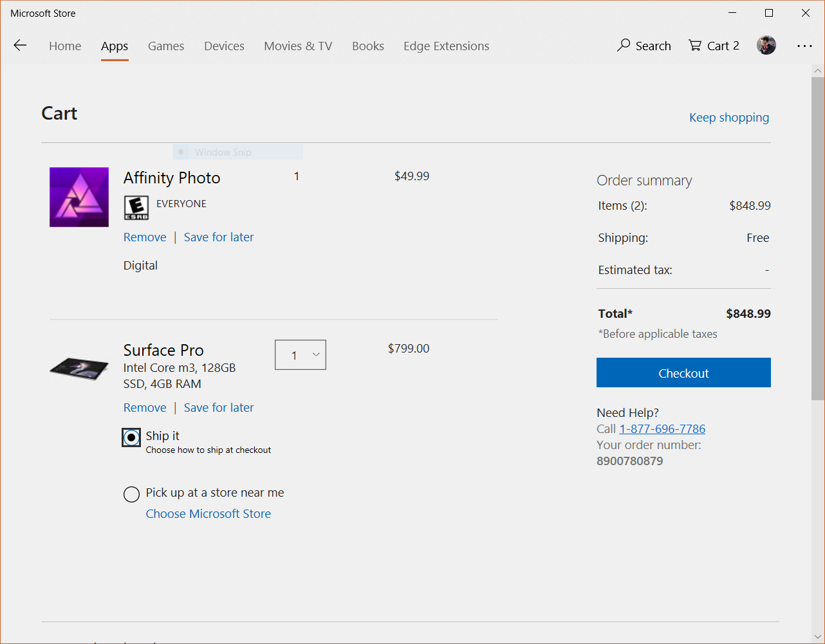The image size is (825, 644).
Task: Select the Ship it radio button
Action: click(x=131, y=437)
